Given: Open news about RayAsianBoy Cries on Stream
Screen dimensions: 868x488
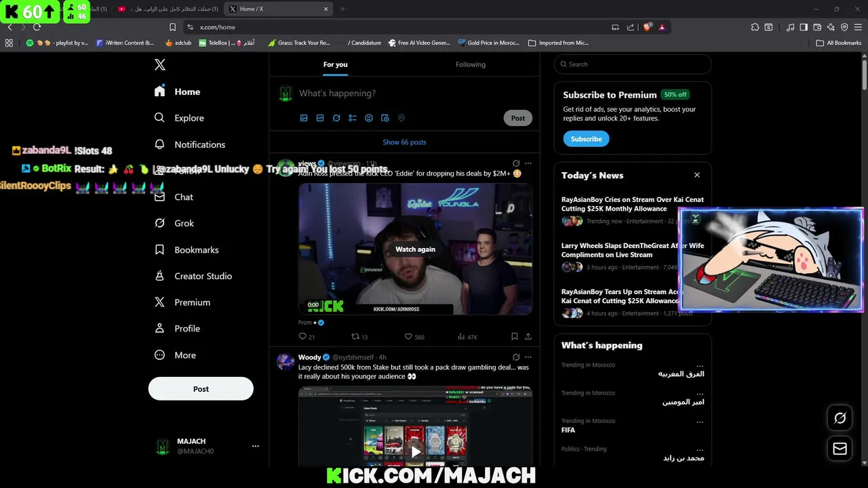Looking at the screenshot, I should click(x=633, y=204).
